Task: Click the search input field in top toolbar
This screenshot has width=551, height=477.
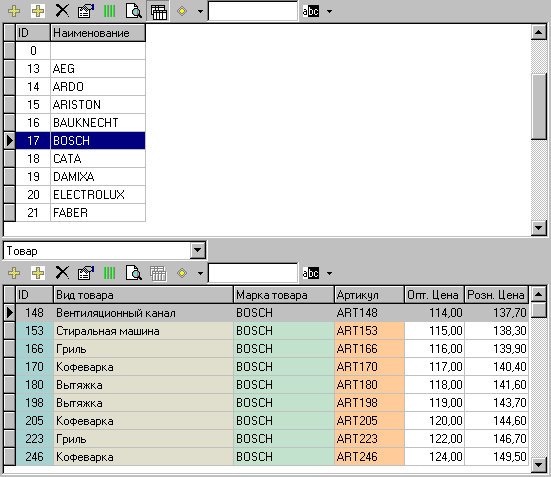Action: point(253,11)
